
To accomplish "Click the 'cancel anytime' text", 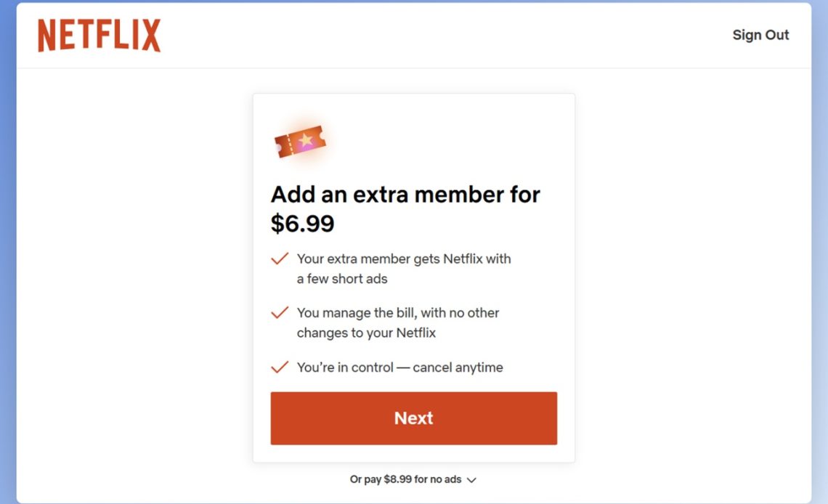I will 458,367.
